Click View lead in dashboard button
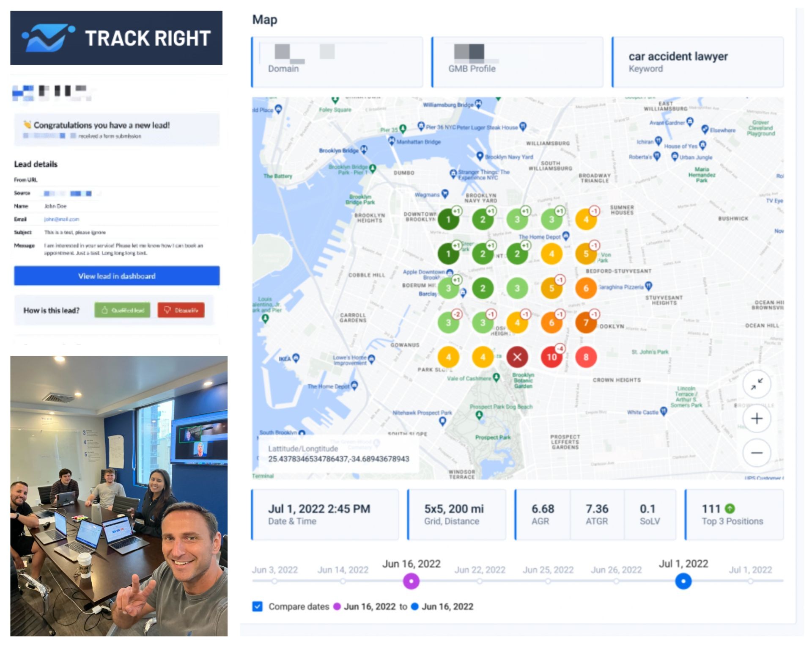This screenshot has width=812, height=650. pos(117,276)
